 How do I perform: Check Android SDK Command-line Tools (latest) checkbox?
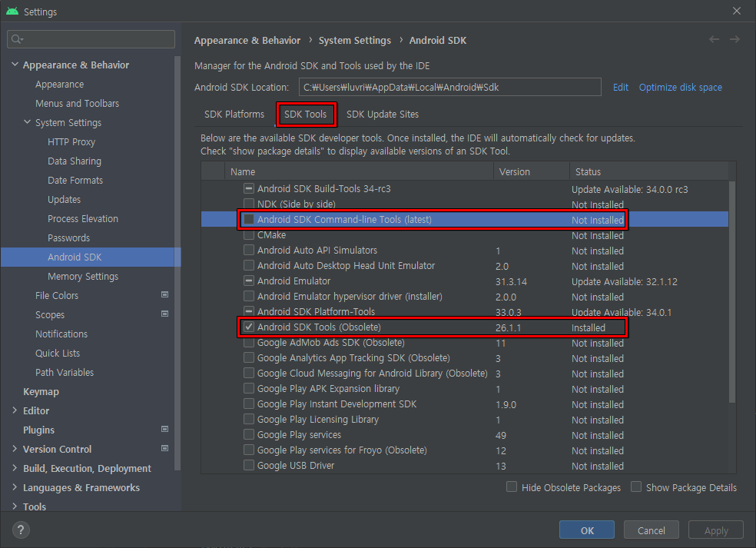(x=249, y=220)
